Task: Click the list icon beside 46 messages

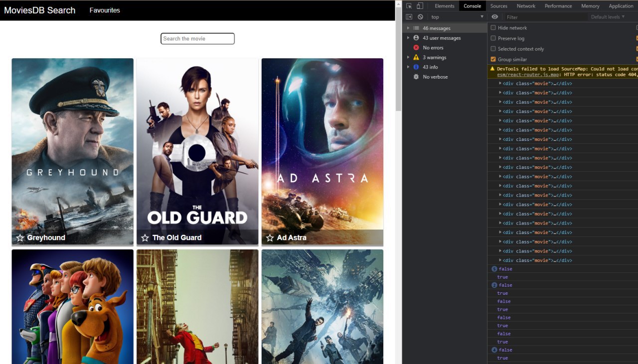Action: [x=416, y=28]
